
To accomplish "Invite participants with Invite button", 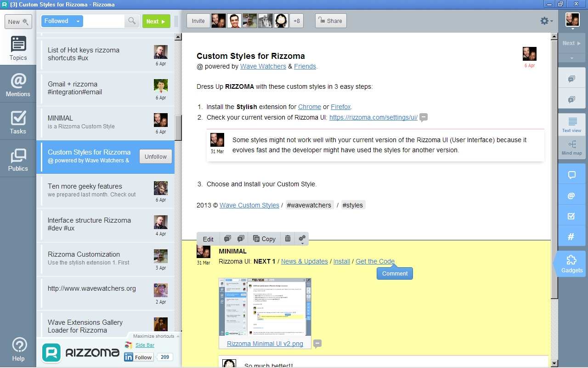I will coord(198,21).
